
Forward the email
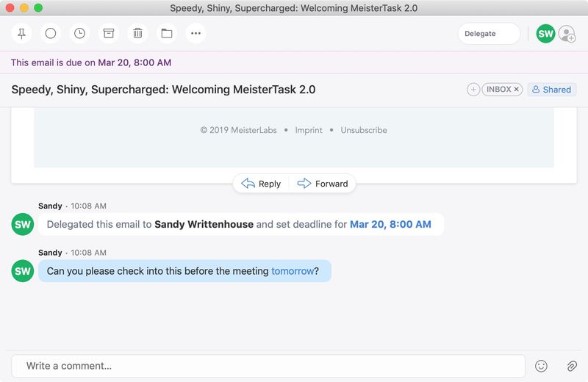coord(323,184)
